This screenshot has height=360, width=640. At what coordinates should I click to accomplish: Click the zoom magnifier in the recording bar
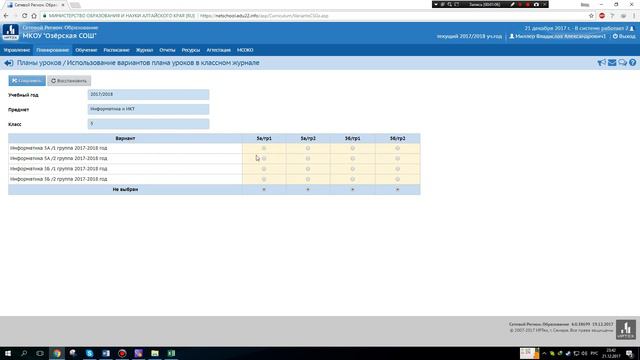pos(450,4)
